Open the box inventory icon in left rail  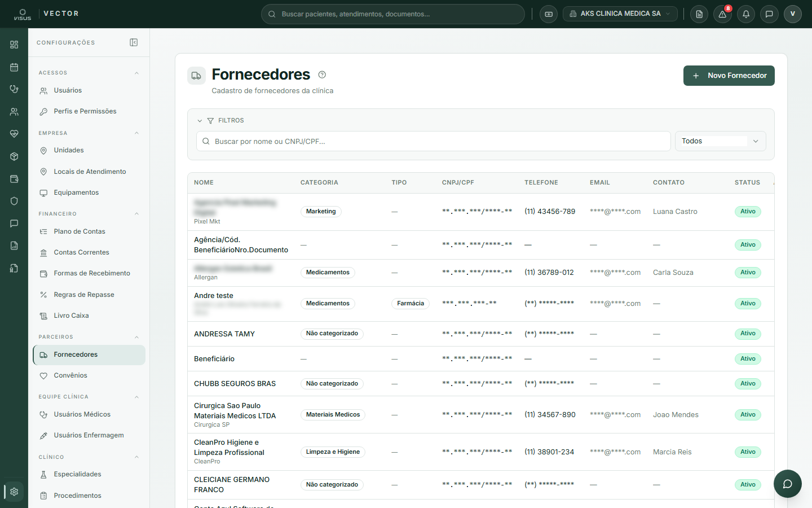tap(14, 156)
